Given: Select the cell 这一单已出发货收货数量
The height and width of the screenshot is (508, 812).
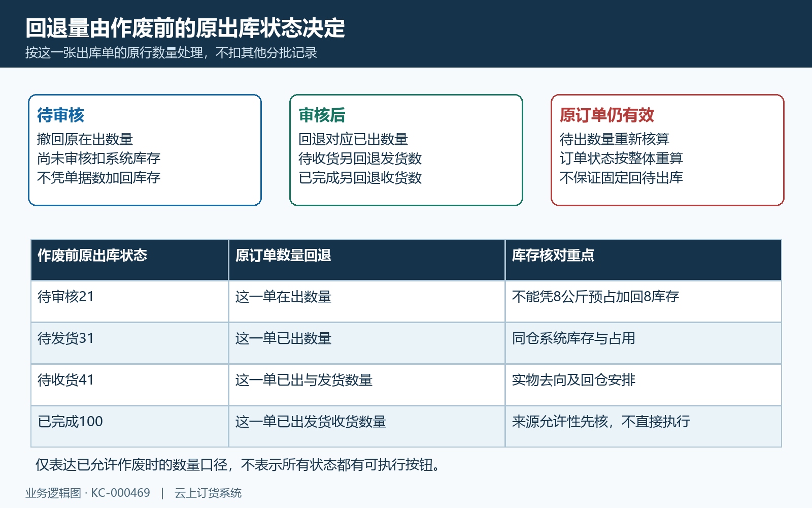Looking at the screenshot, I should pyautogui.click(x=366, y=426).
